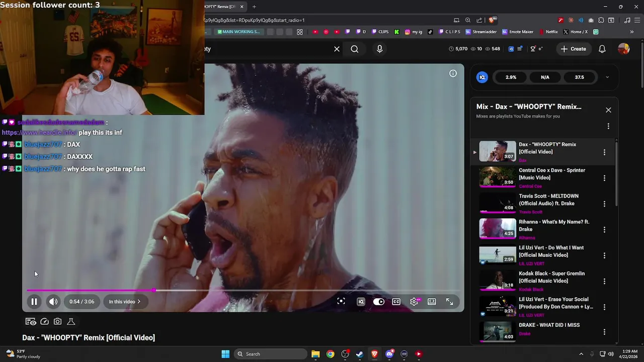Viewport: 644px width, 362px height.
Task: Click the N/A stat pill
Action: point(545,77)
